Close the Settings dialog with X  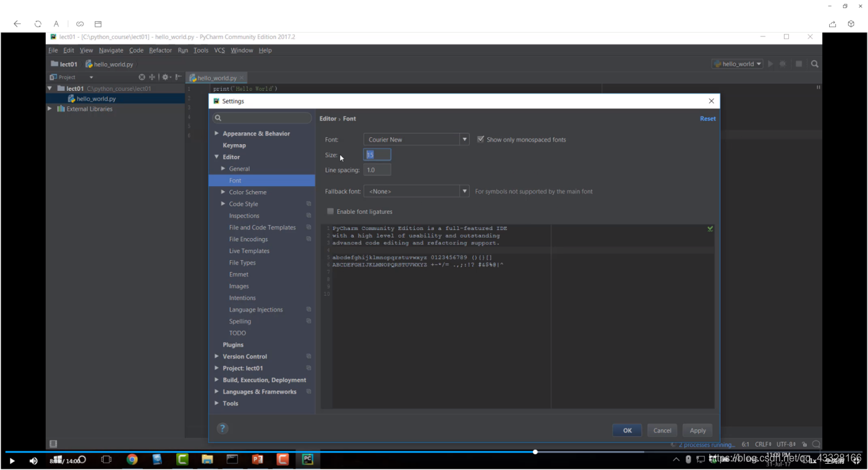click(x=711, y=101)
